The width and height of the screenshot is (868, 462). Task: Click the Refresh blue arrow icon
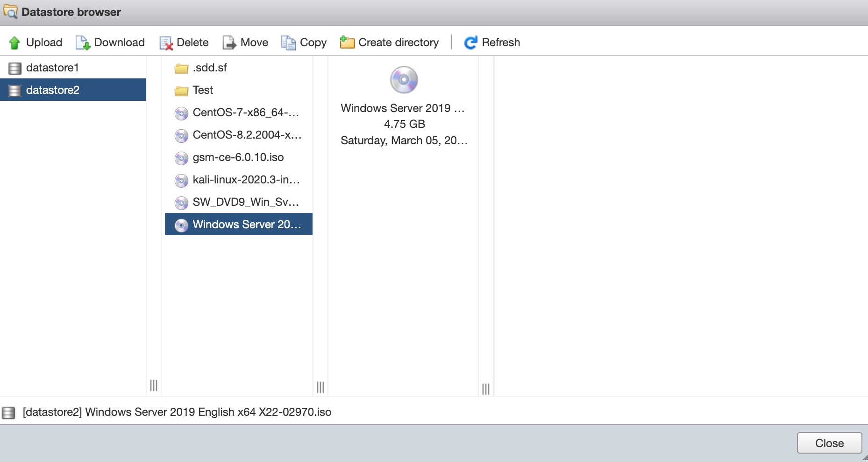pos(470,42)
